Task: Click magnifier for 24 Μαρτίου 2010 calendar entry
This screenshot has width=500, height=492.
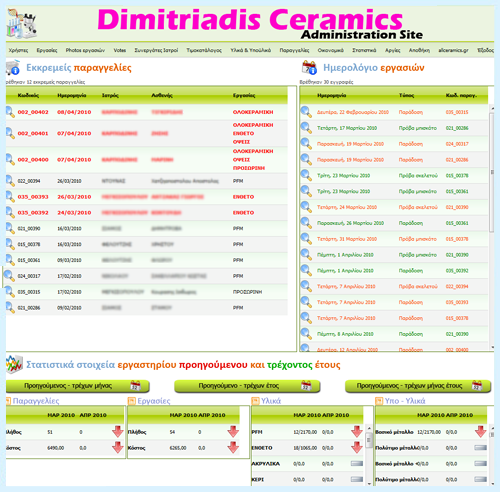Action: click(306, 207)
